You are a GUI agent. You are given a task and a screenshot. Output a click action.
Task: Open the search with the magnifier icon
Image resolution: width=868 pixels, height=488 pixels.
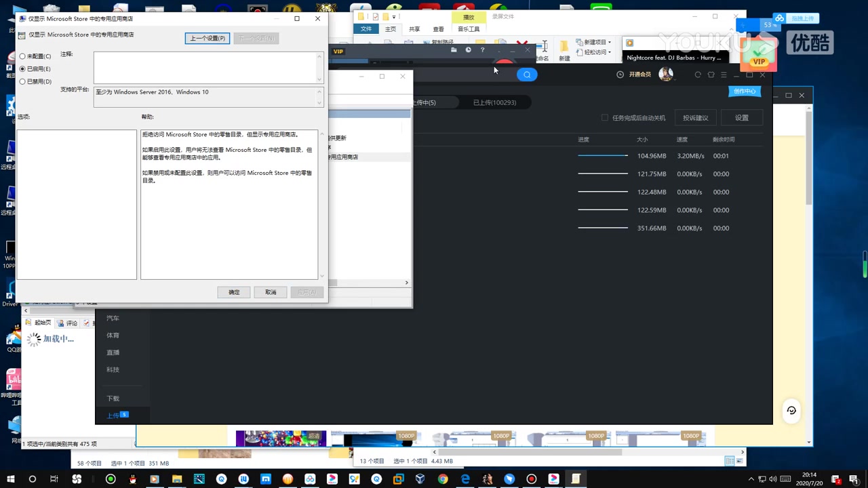point(527,75)
